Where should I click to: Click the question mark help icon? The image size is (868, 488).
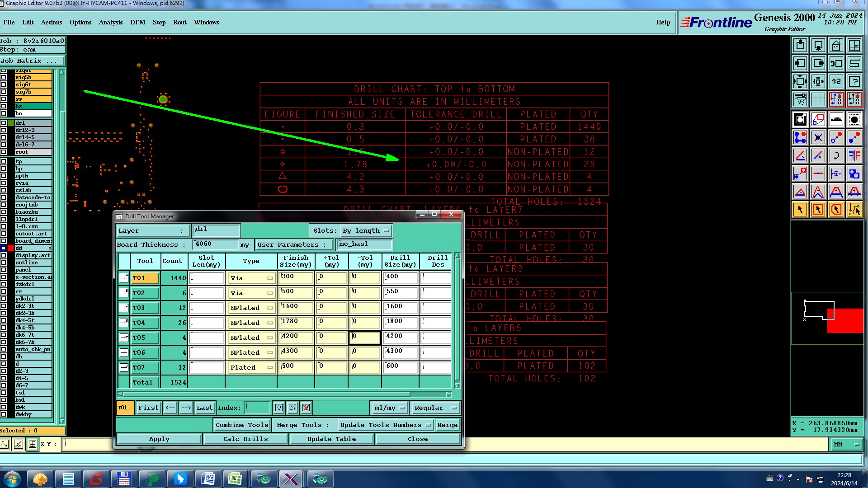(854, 81)
